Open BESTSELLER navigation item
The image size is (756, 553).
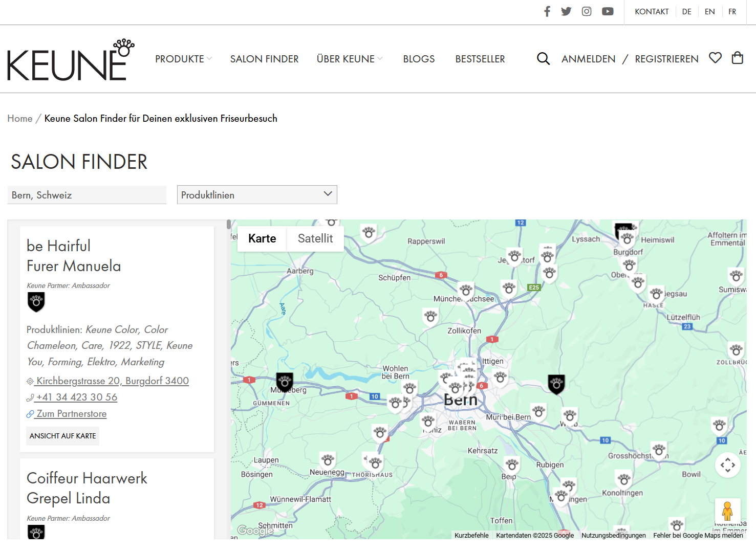tap(480, 59)
